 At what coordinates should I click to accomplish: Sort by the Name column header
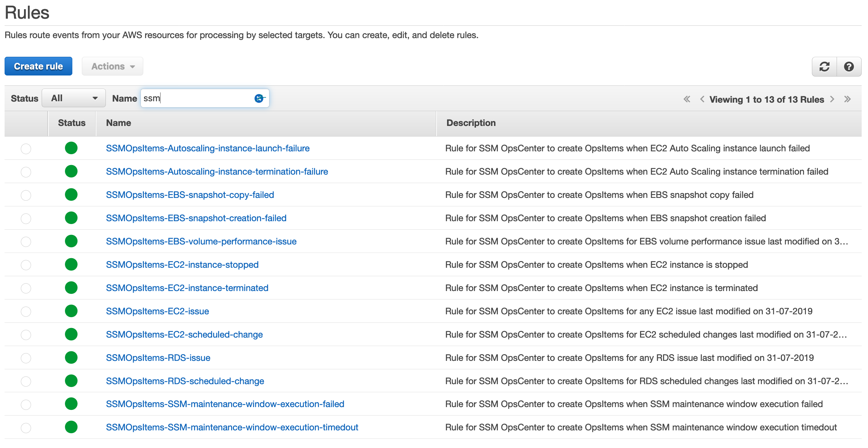(119, 123)
